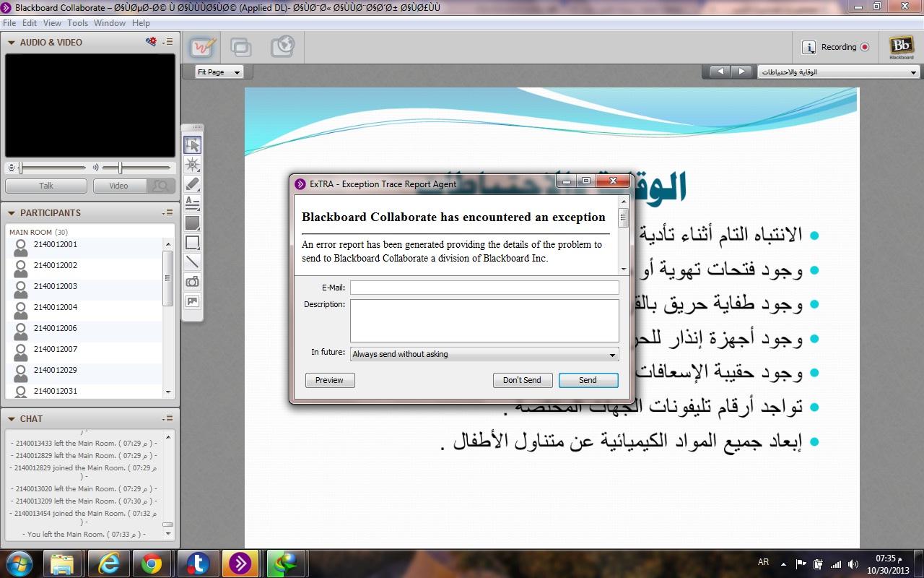924x578 pixels.
Task: Click participant icon for 2140012001
Action: coord(21,248)
